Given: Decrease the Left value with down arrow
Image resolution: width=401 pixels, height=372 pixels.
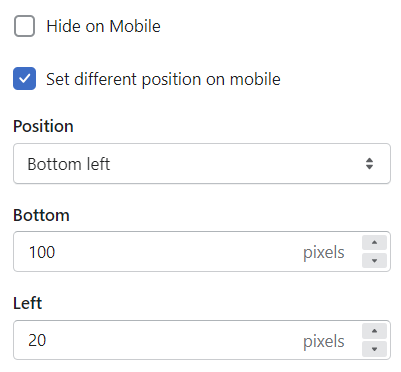Looking at the screenshot, I should click(374, 349).
